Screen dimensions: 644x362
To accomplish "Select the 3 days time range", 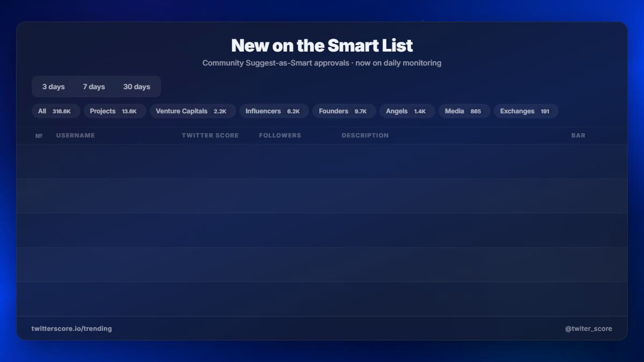I will [x=54, y=86].
